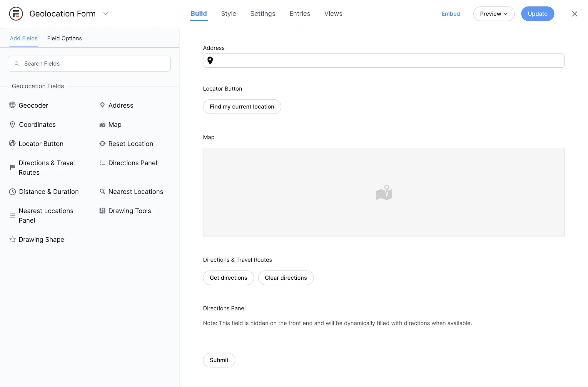Select the Geocoder field icon
The width and height of the screenshot is (588, 387).
click(12, 105)
